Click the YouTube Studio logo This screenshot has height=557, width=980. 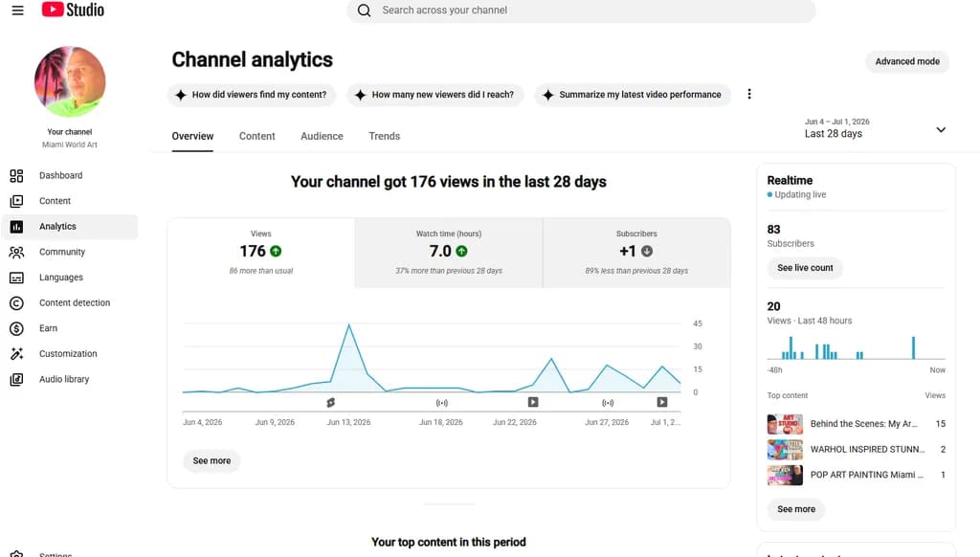coord(73,10)
